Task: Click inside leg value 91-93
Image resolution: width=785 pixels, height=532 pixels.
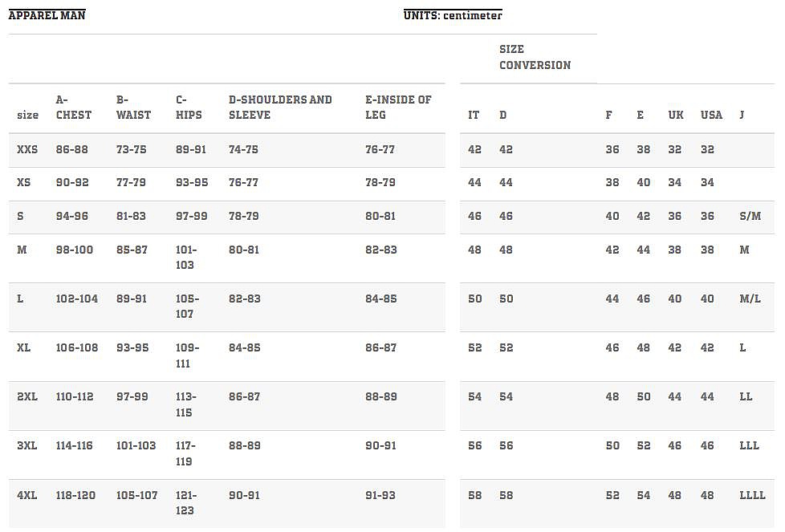Action: [x=380, y=495]
